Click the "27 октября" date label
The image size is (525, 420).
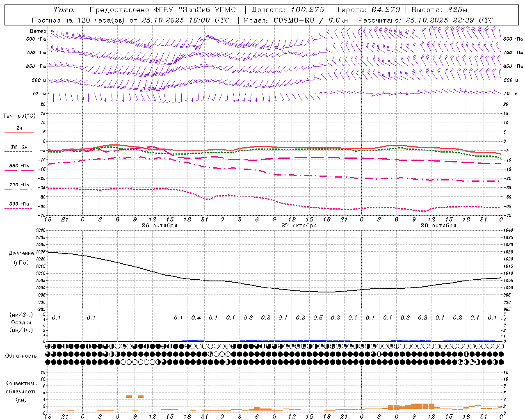[299, 226]
